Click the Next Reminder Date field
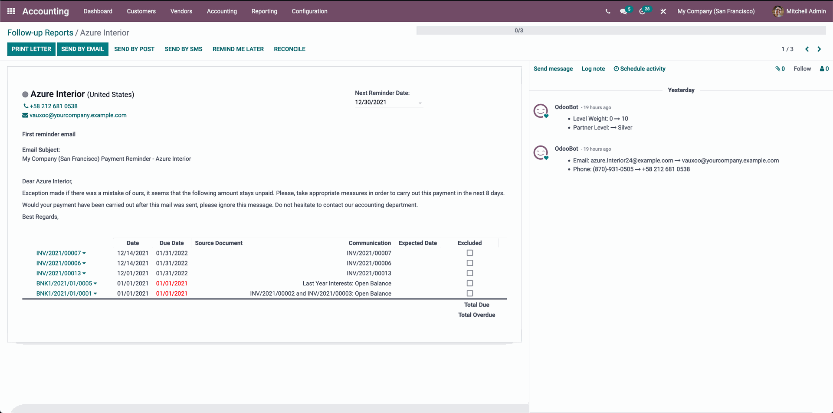 click(x=388, y=102)
